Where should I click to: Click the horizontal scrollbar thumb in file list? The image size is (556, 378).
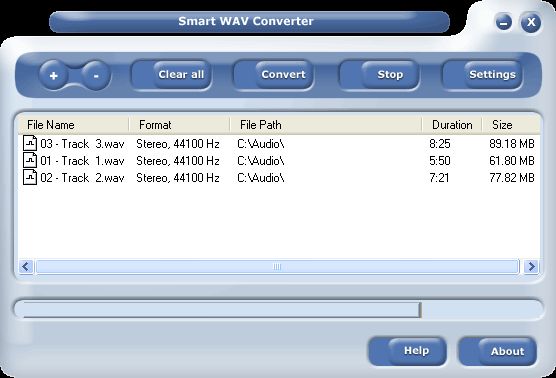click(x=277, y=267)
